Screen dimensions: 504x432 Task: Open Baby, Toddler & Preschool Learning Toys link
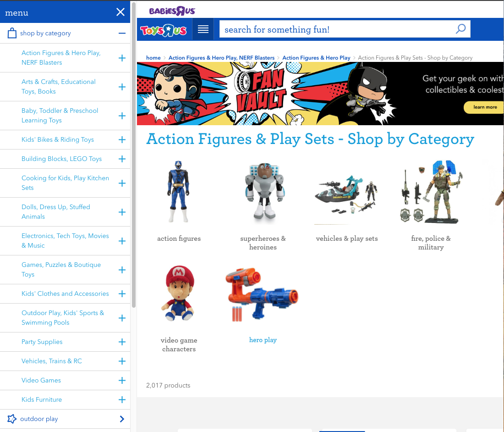(x=60, y=116)
